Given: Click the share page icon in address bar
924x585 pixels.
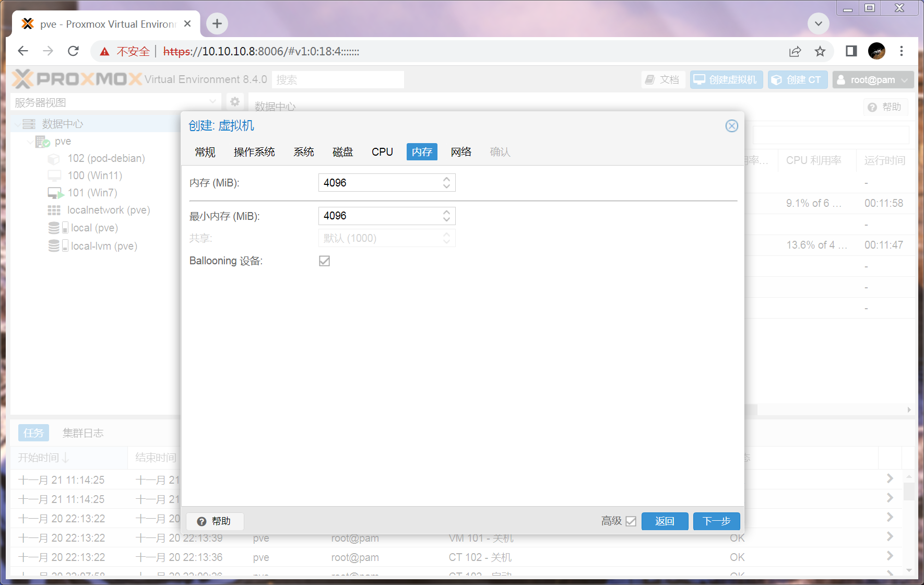Looking at the screenshot, I should pyautogui.click(x=795, y=51).
